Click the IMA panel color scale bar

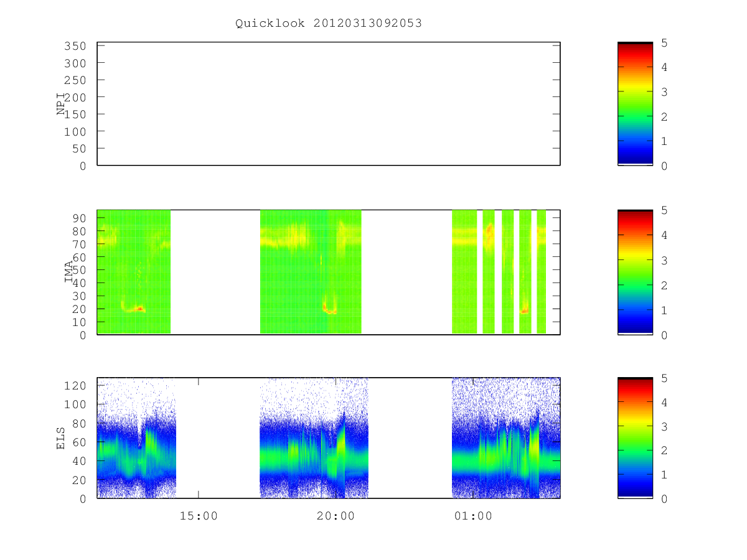pyautogui.click(x=635, y=272)
